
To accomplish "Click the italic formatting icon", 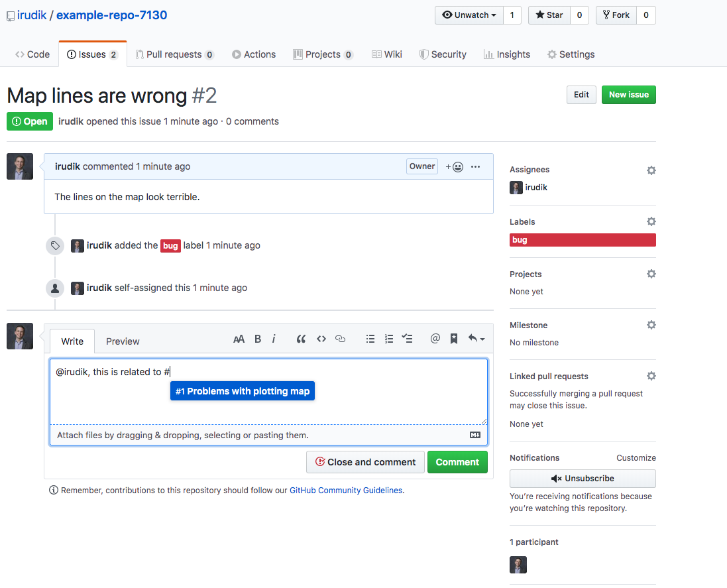I will (x=274, y=339).
